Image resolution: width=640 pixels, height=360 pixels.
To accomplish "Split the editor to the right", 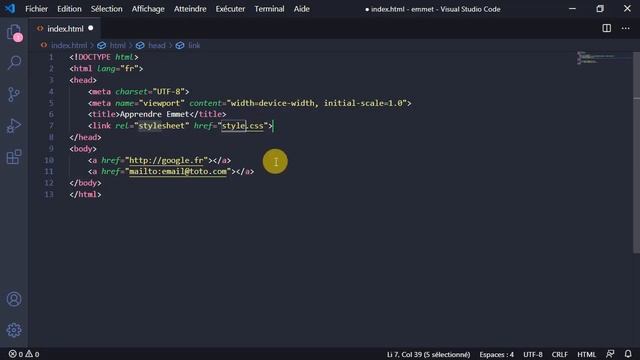I will [x=607, y=28].
